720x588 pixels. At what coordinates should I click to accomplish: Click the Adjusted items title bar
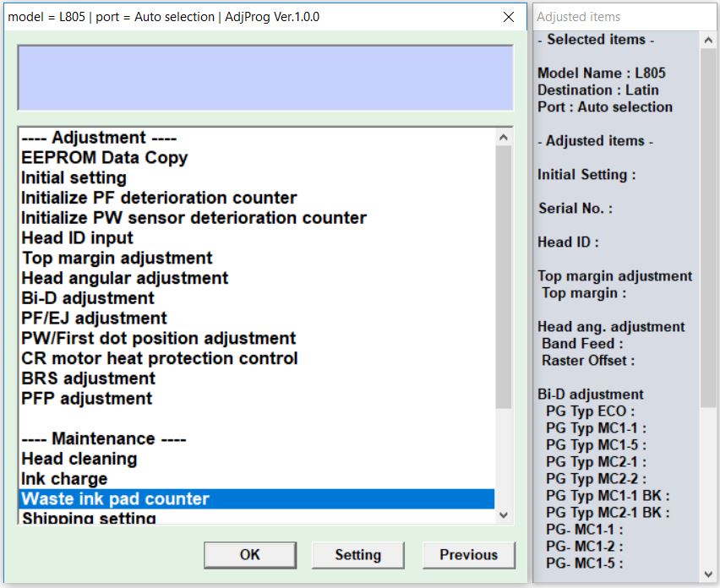click(624, 17)
